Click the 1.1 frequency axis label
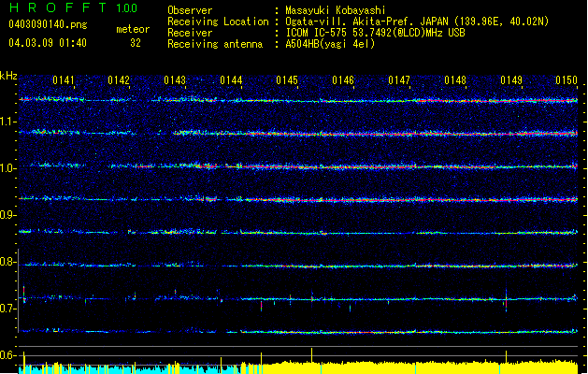The height and width of the screenshot is (374, 588). point(7,121)
